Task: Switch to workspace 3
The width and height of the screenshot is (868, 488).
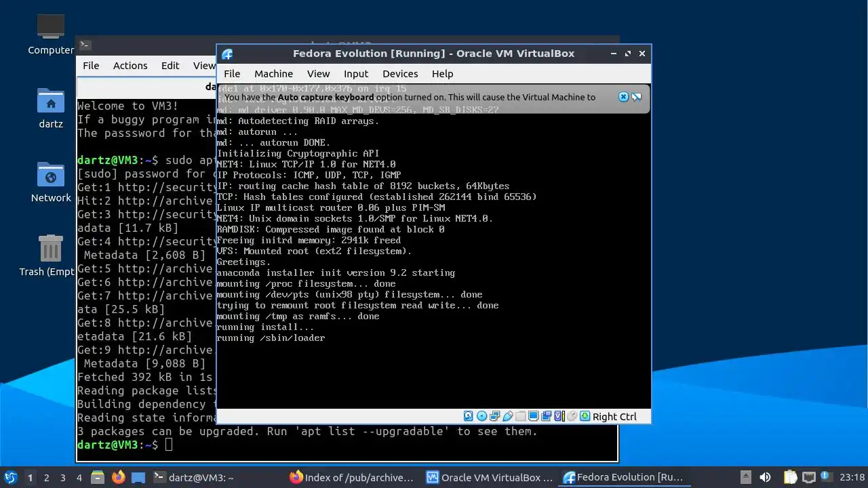Action: 62,477
